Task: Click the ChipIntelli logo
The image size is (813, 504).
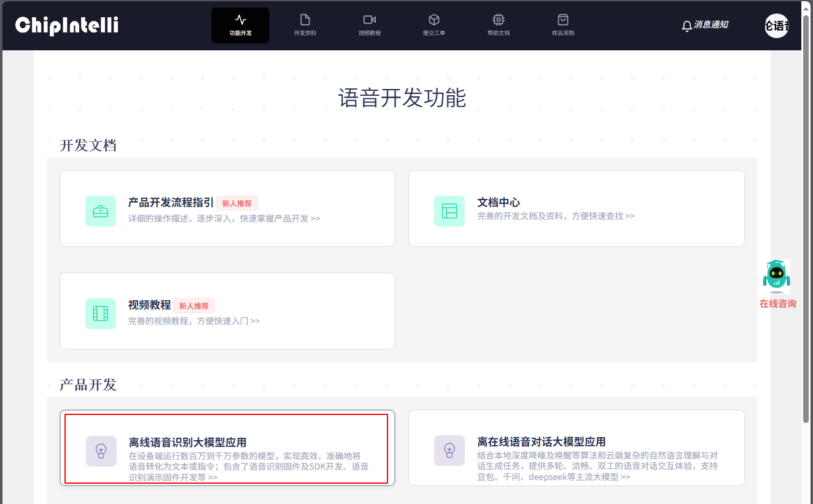Action: 66,25
